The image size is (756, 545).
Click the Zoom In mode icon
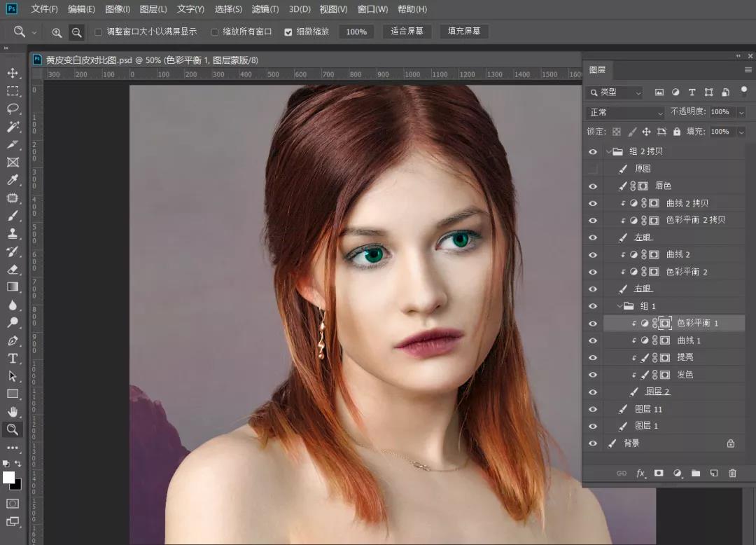tap(57, 32)
